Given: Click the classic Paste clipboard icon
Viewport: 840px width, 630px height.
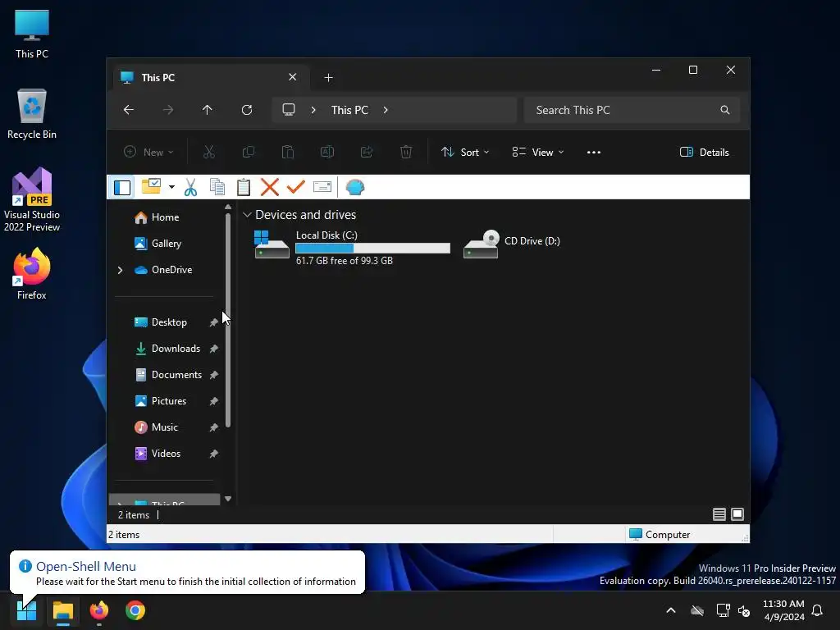Looking at the screenshot, I should pyautogui.click(x=243, y=187).
